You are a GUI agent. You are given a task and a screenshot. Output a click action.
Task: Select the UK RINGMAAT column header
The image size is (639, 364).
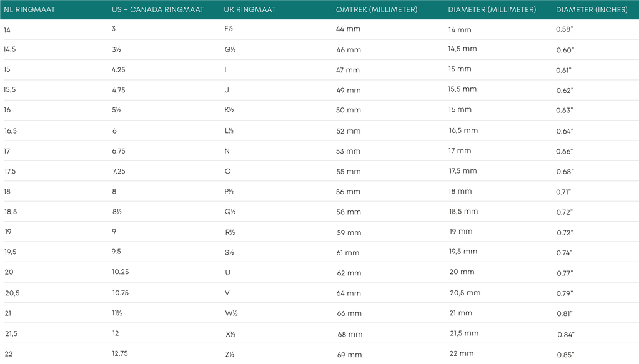pos(250,10)
